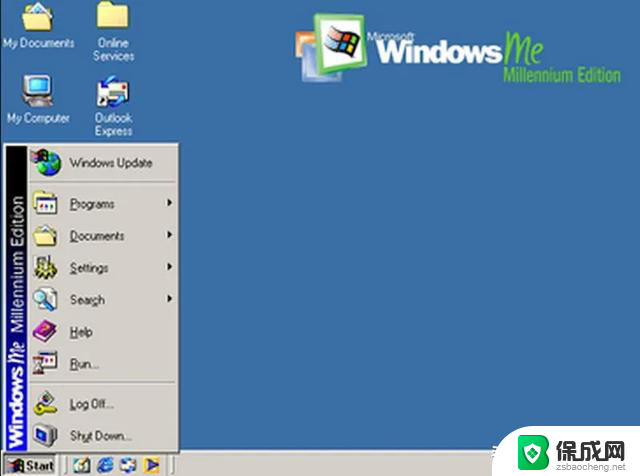This screenshot has width=640, height=476.
Task: Click the Settings gear icon in Start menu
Action: (x=45, y=267)
